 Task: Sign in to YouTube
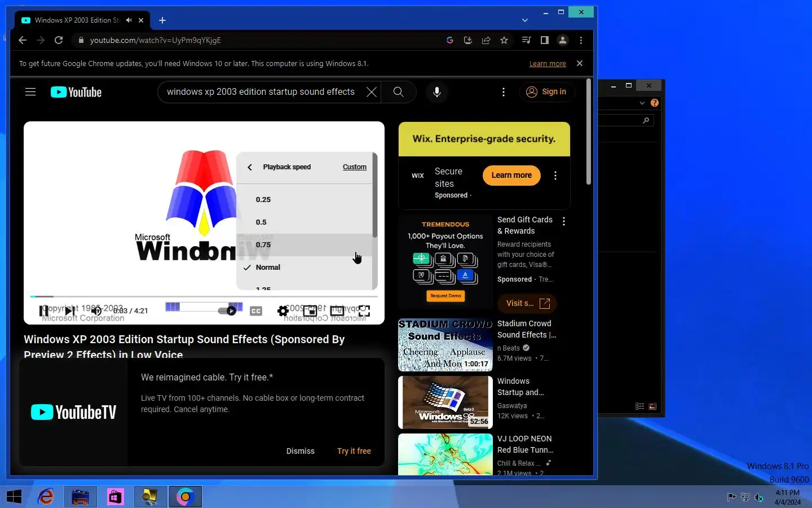click(546, 92)
